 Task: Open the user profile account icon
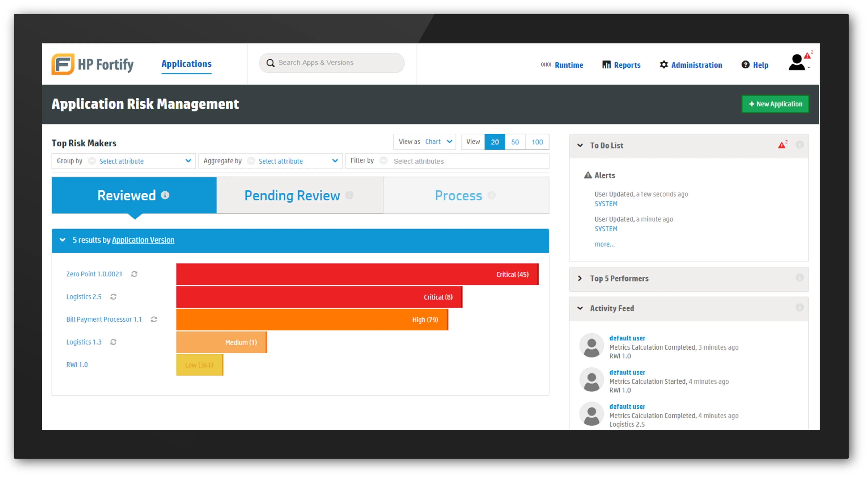797,63
